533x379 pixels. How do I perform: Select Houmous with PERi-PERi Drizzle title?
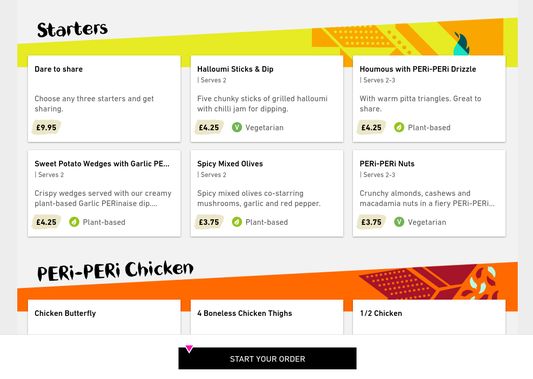pyautogui.click(x=418, y=69)
